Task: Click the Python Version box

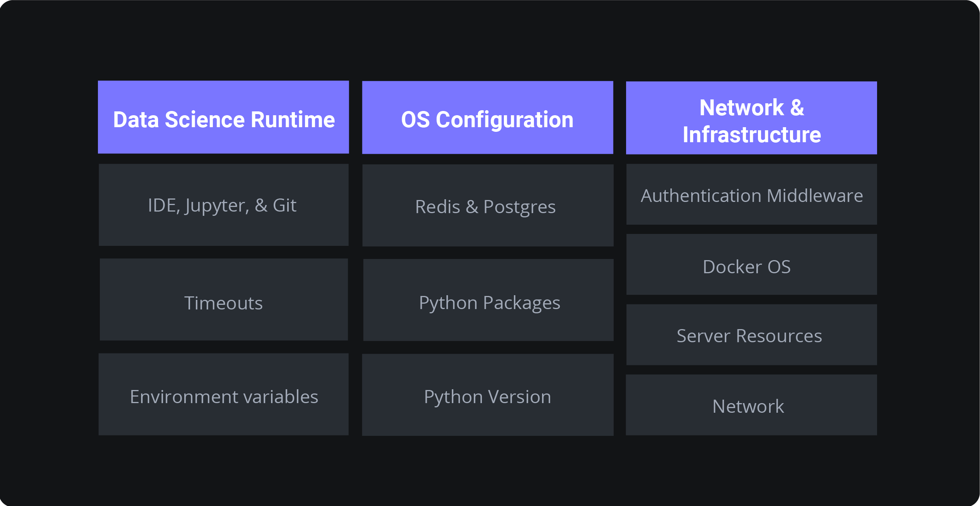Action: pyautogui.click(x=488, y=395)
